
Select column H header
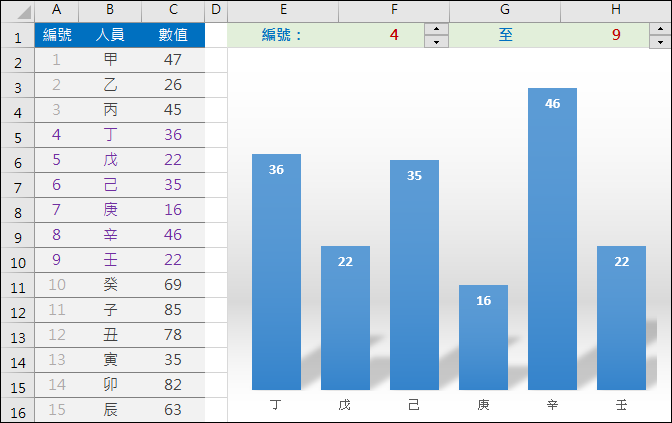[616, 11]
